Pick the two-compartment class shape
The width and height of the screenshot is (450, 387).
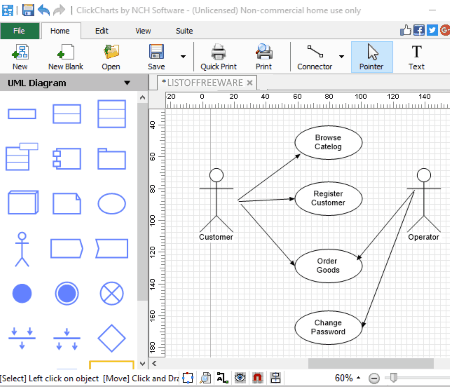click(67, 114)
